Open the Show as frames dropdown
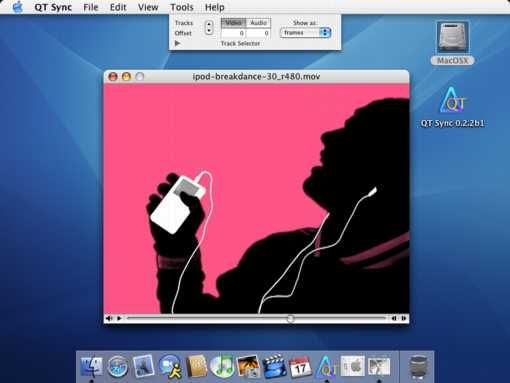The height and width of the screenshot is (383, 510). [x=305, y=33]
